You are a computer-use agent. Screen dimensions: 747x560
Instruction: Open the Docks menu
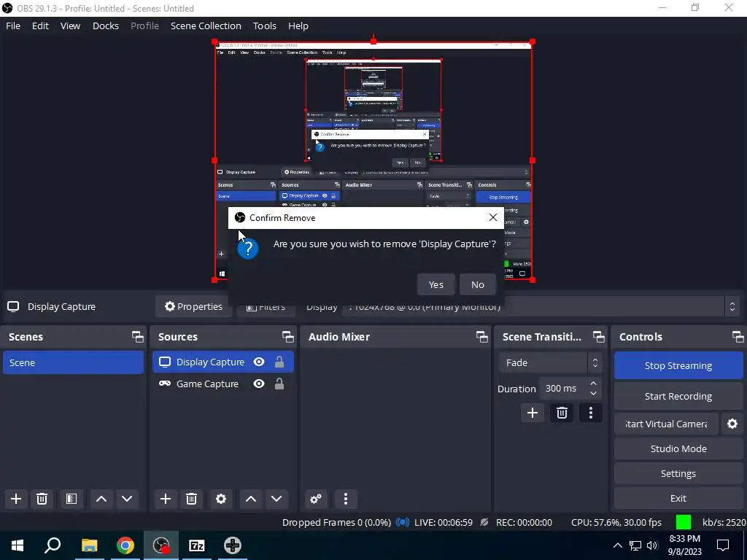pyautogui.click(x=105, y=26)
